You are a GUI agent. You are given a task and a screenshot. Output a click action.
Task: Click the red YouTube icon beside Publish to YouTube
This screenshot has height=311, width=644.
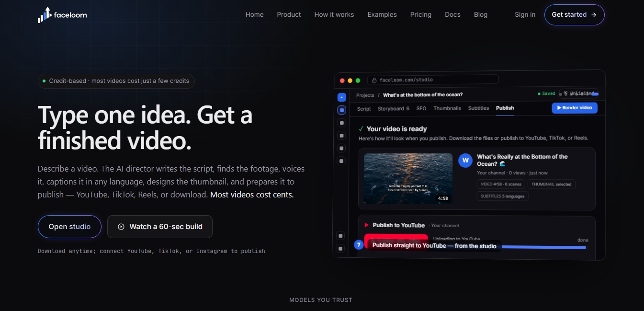pyautogui.click(x=367, y=225)
